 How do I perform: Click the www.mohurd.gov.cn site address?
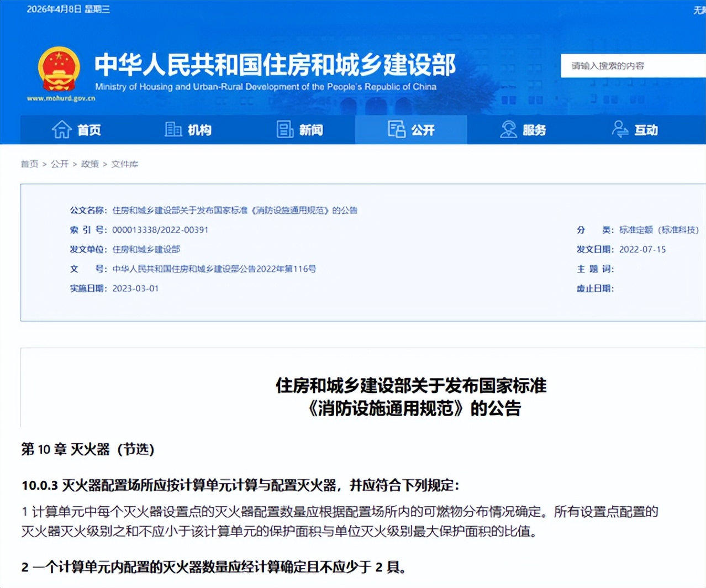[61, 98]
